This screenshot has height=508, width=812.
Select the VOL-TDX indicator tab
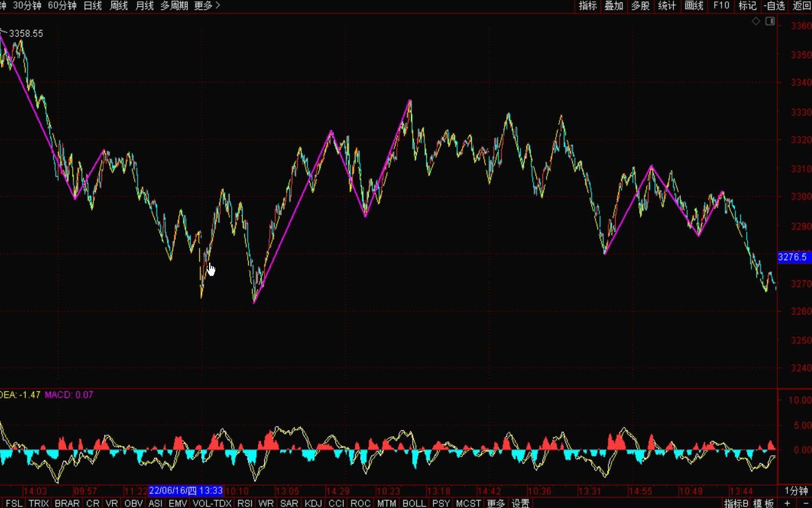(x=212, y=503)
